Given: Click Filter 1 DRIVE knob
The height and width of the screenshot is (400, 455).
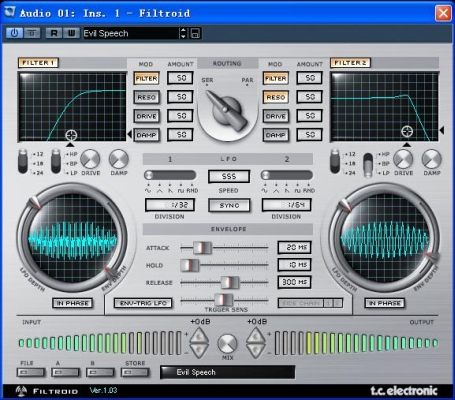Looking at the screenshot, I should [x=90, y=159].
